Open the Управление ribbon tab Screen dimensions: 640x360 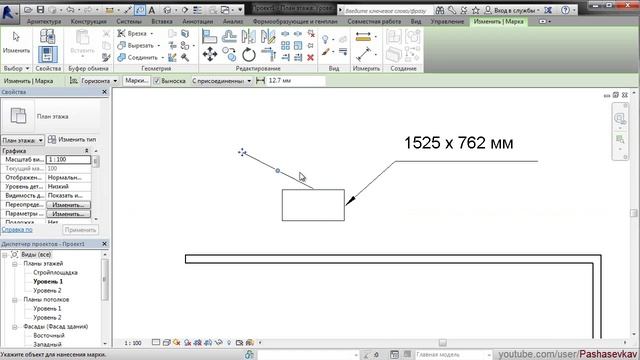click(447, 21)
